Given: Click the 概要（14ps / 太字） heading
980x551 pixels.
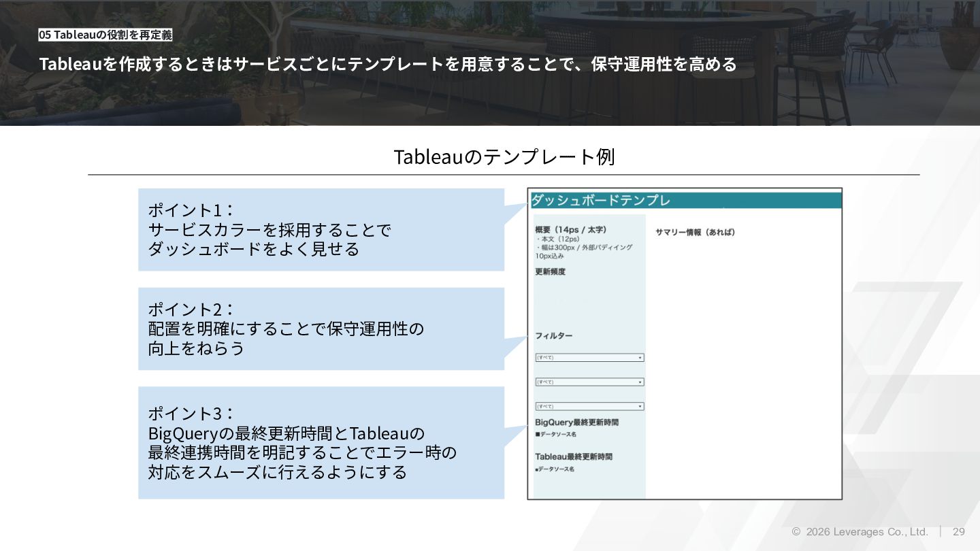Looking at the screenshot, I should click(x=570, y=230).
